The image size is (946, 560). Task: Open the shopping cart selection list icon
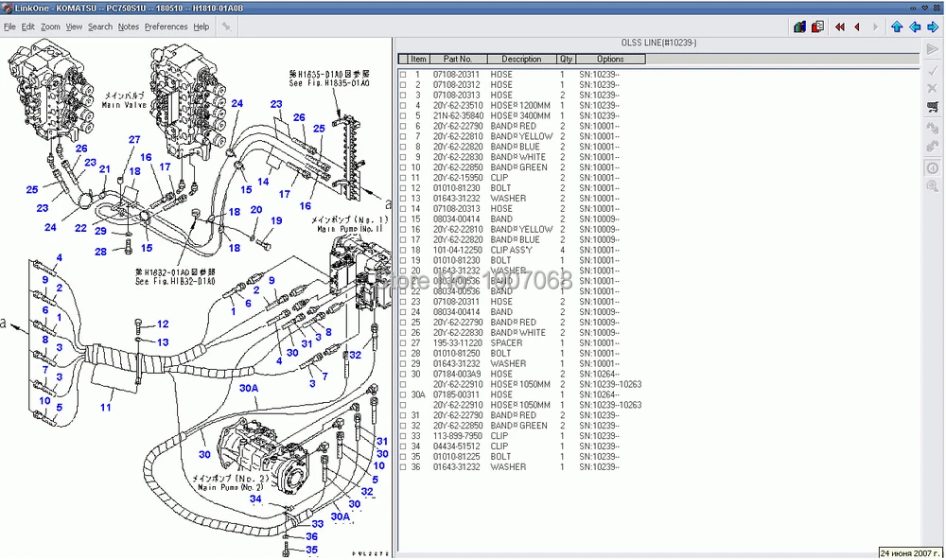point(933,108)
